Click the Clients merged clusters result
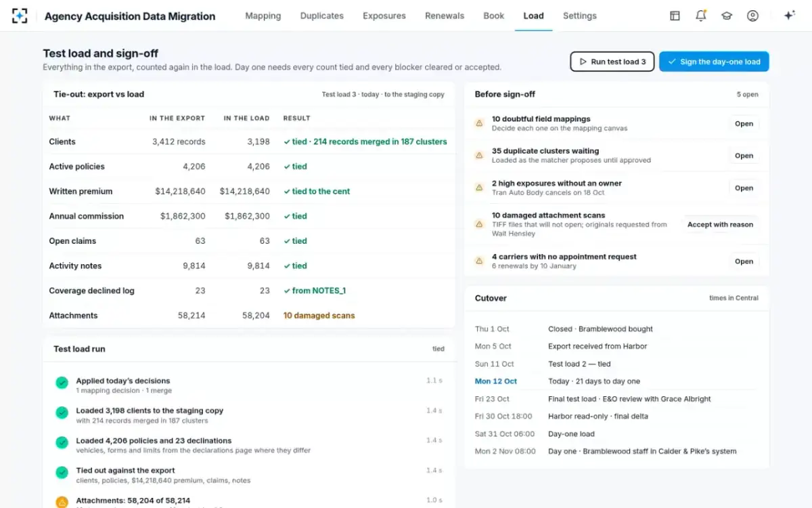Image resolution: width=812 pixels, height=508 pixels. pos(365,142)
